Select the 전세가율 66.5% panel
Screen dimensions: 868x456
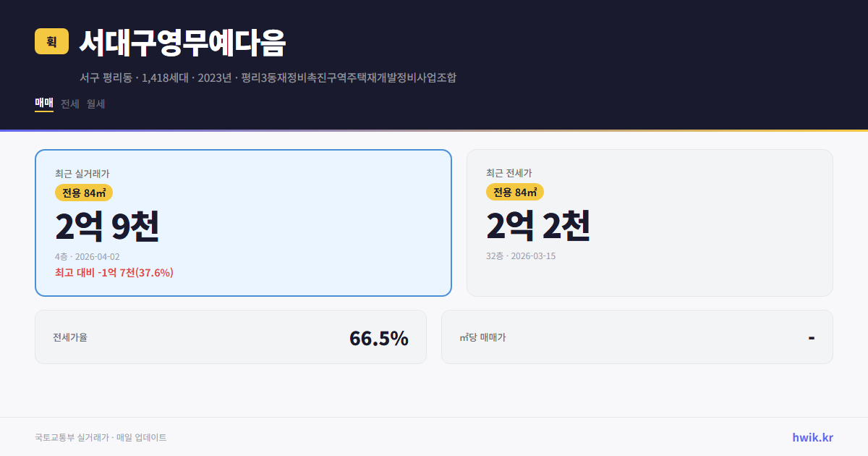click(231, 337)
